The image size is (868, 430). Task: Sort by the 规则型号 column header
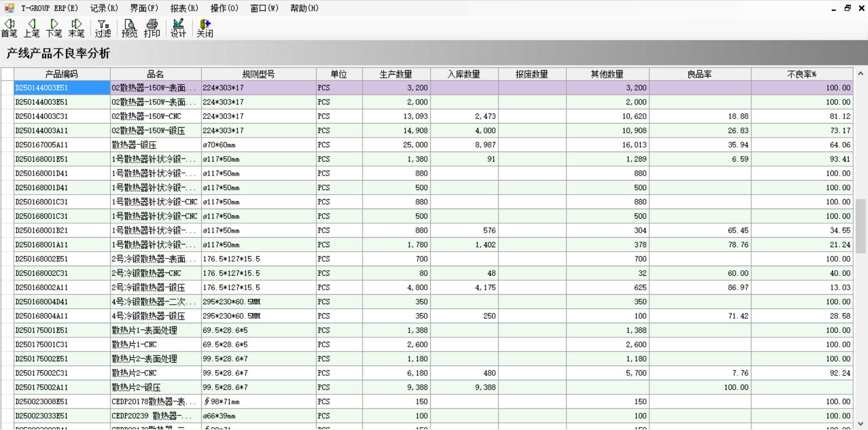click(x=259, y=74)
